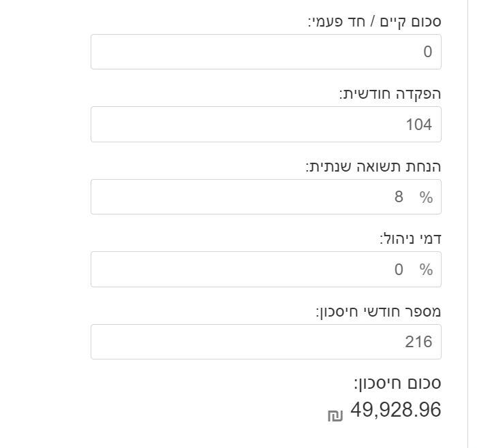Image resolution: width=477 pixels, height=448 pixels.
Task: Click the סכום קיים / חד פעמי label
Action: point(374,21)
